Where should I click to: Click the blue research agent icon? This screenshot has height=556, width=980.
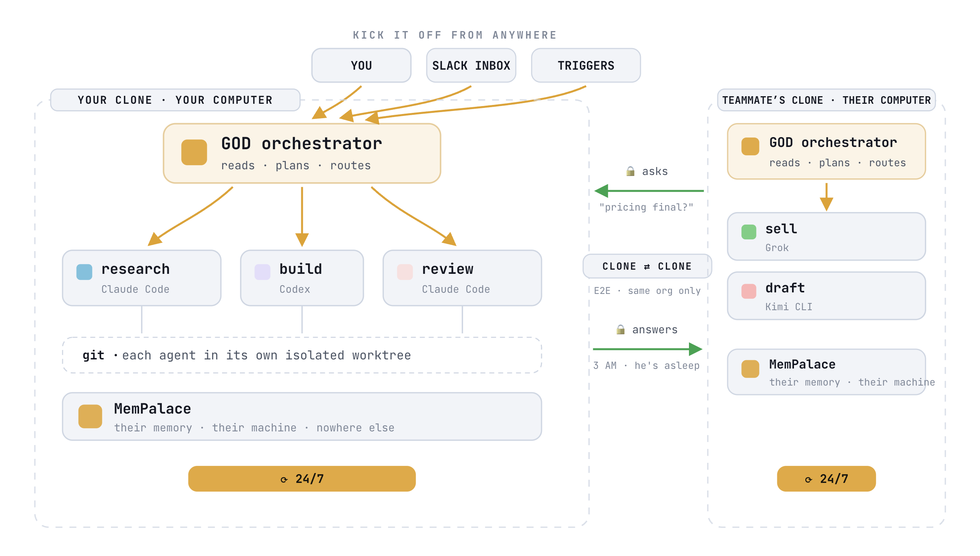[x=84, y=272]
